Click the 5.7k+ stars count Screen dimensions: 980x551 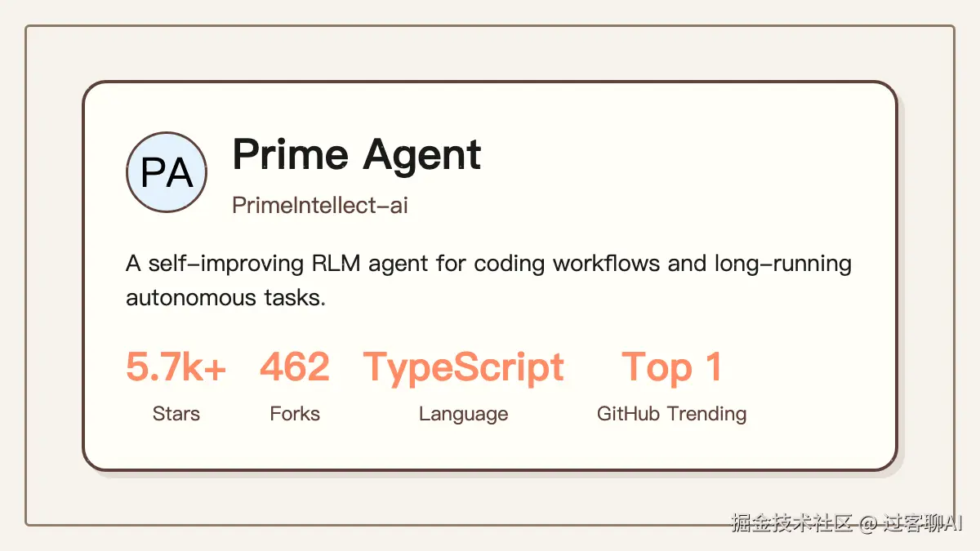point(176,367)
